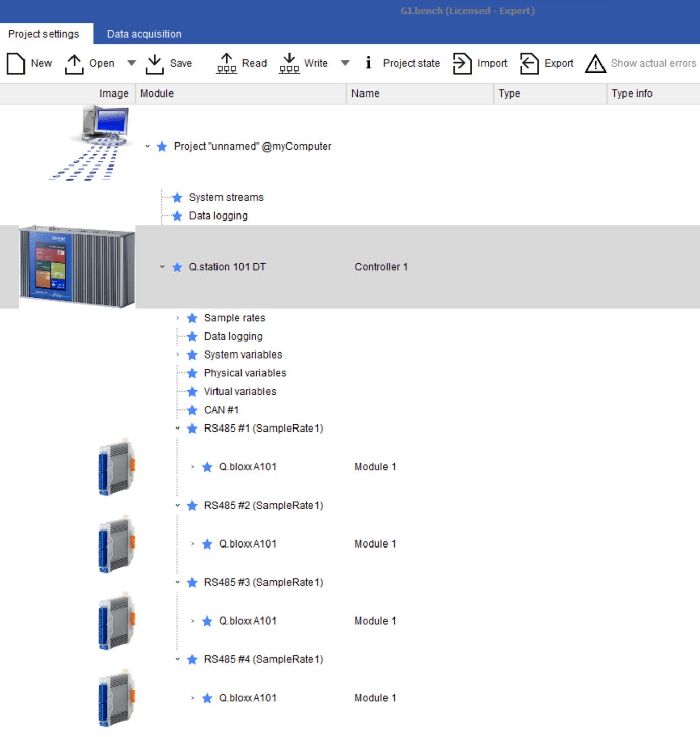Click the Q.station 101 DT controller image
This screenshot has width=700, height=737.
(77, 267)
